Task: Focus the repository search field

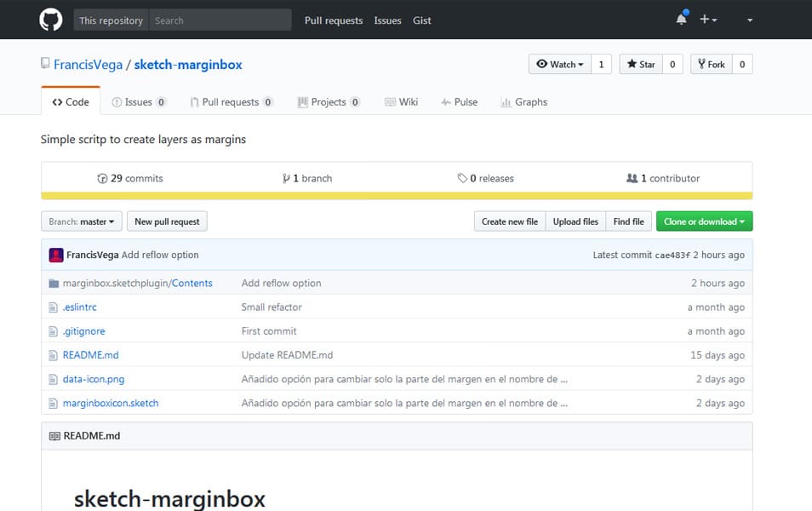Action: tap(220, 20)
